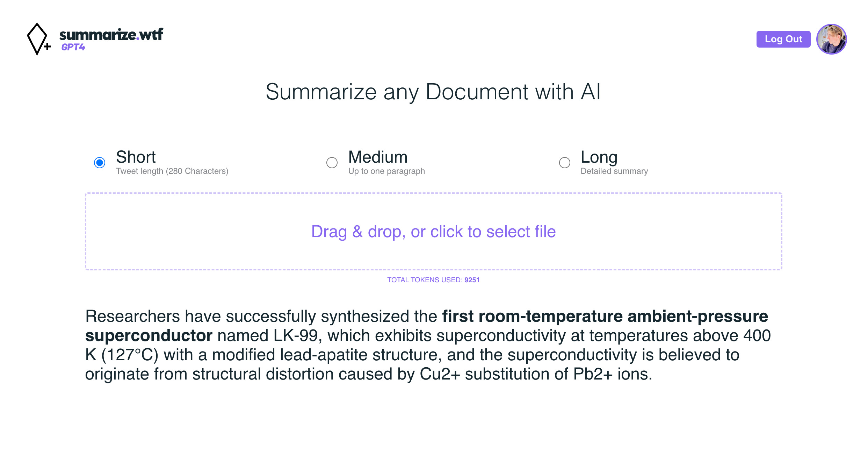The width and height of the screenshot is (868, 475).
Task: Click the GPT4 label under the logo
Action: coord(73,47)
